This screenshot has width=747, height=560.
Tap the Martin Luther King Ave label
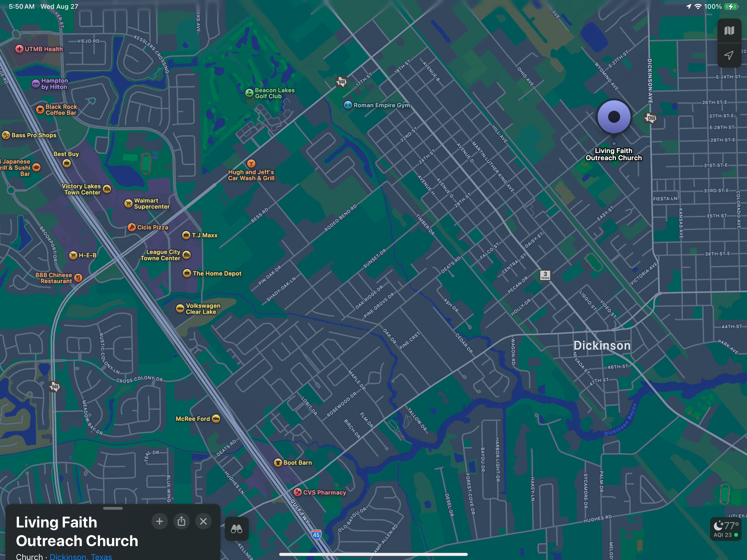(x=493, y=167)
